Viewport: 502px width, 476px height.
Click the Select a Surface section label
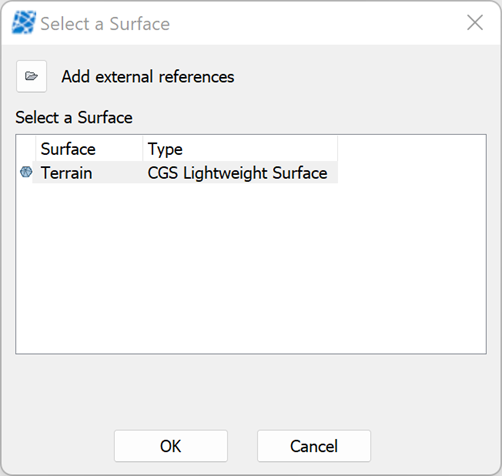[74, 117]
